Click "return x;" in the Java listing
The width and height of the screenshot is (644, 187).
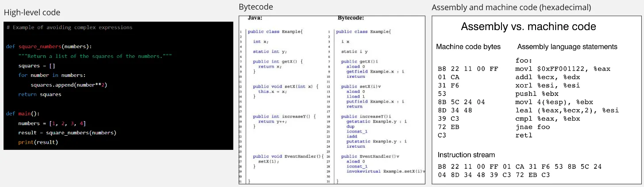click(x=270, y=66)
